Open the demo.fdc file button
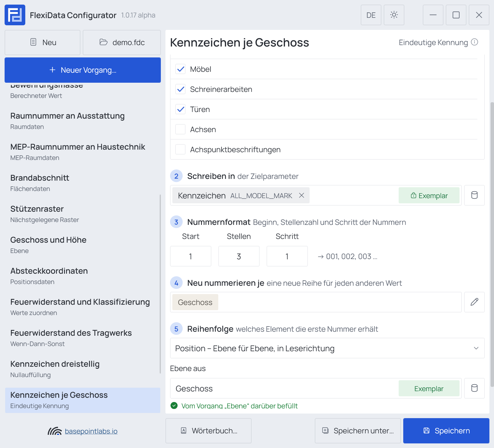 click(x=122, y=43)
